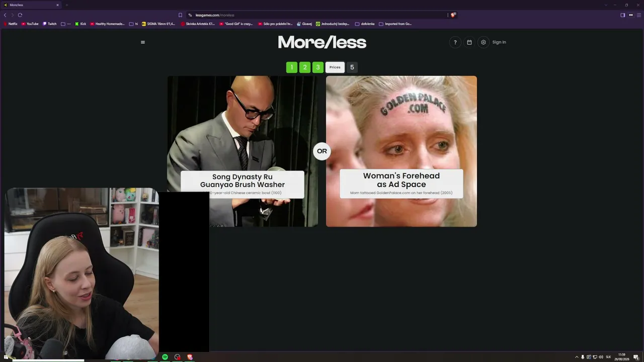
Task: Choose the Song Dynasty Ru Guanyao Brush Washer card
Action: [x=243, y=151]
